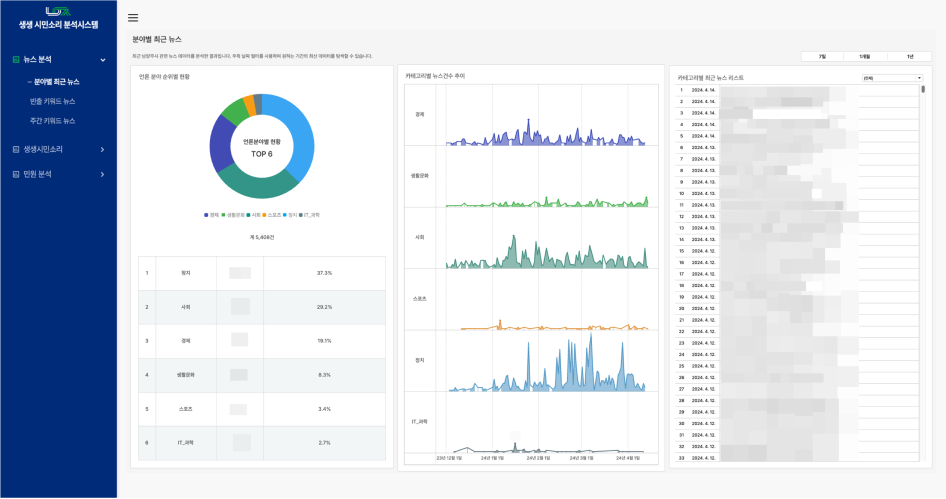The image size is (946, 499).
Task: Click the 정치 trend chart label
Action: coord(420,360)
